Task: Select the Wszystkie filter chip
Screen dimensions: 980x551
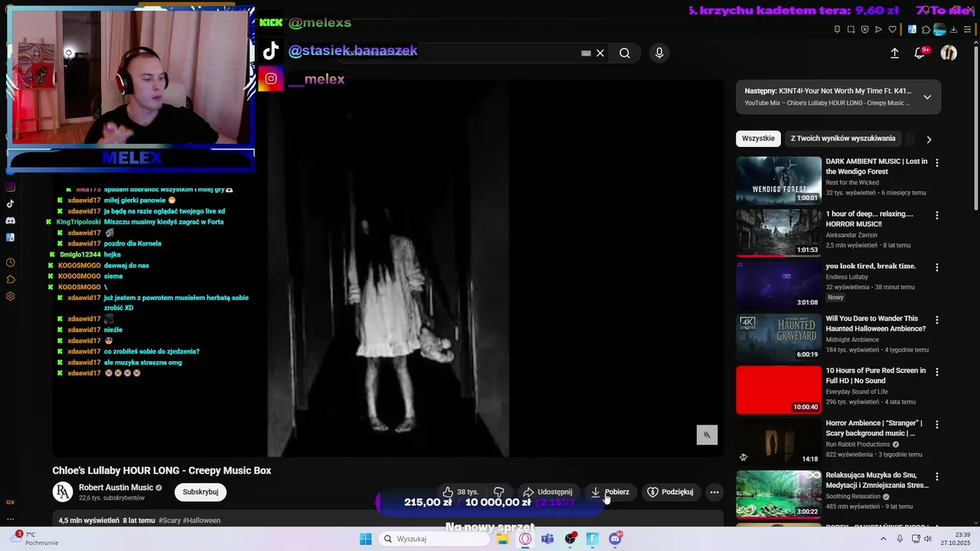Action: (x=758, y=139)
